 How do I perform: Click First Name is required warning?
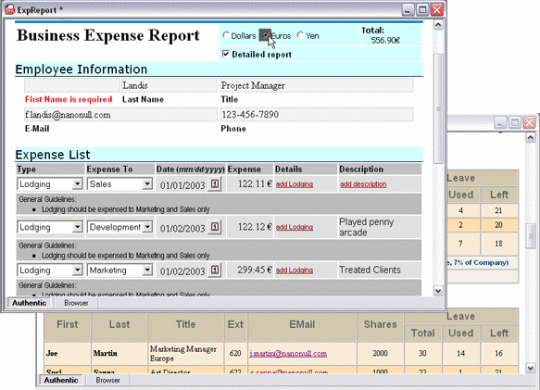(x=69, y=99)
